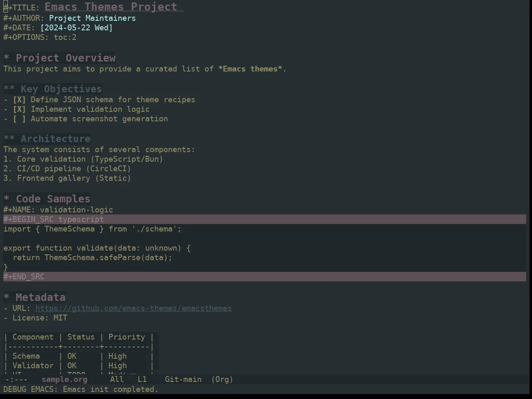Click the date stamp [2024-05-22 Wed]
The height and width of the screenshot is (399, 532).
pos(76,28)
